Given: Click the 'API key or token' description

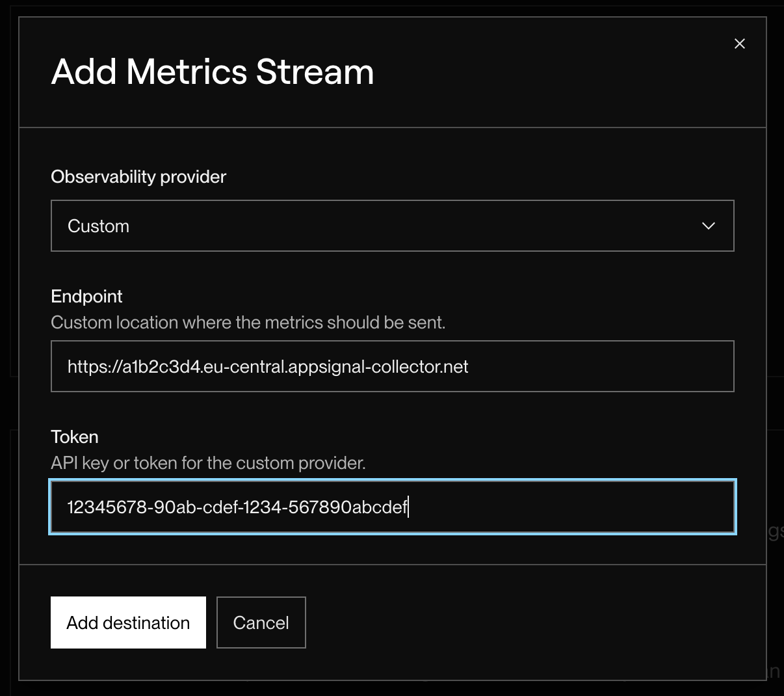Looking at the screenshot, I should [209, 463].
